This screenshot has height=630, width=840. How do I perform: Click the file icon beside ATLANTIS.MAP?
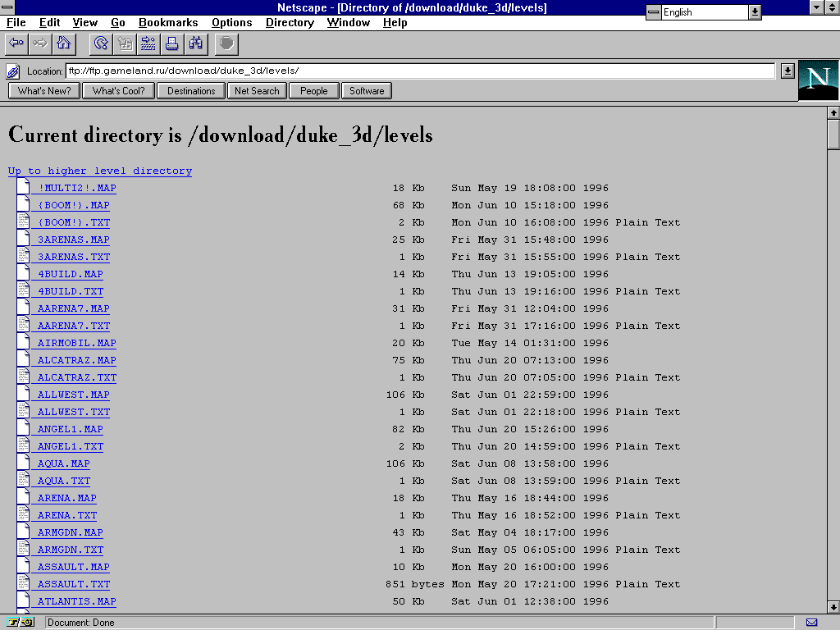pos(23,600)
